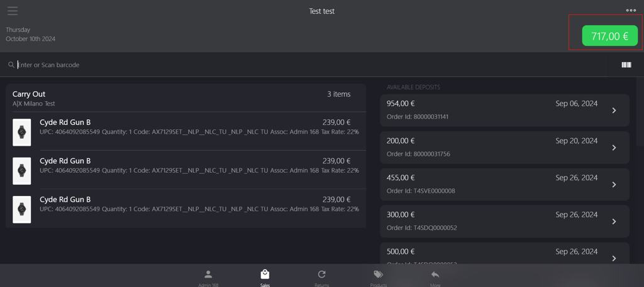Select deposit order T4SDQ0000052
Image resolution: width=644 pixels, height=287 pixels.
(x=504, y=222)
